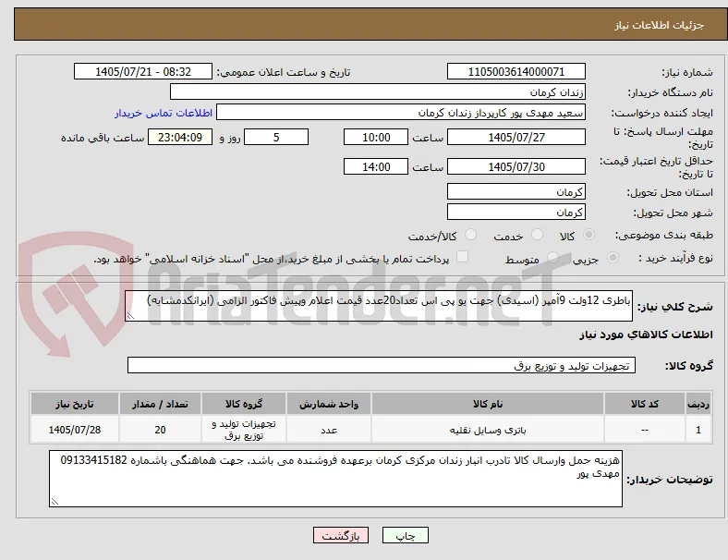
Task: Click the کد کالا column header
Action: (645, 404)
